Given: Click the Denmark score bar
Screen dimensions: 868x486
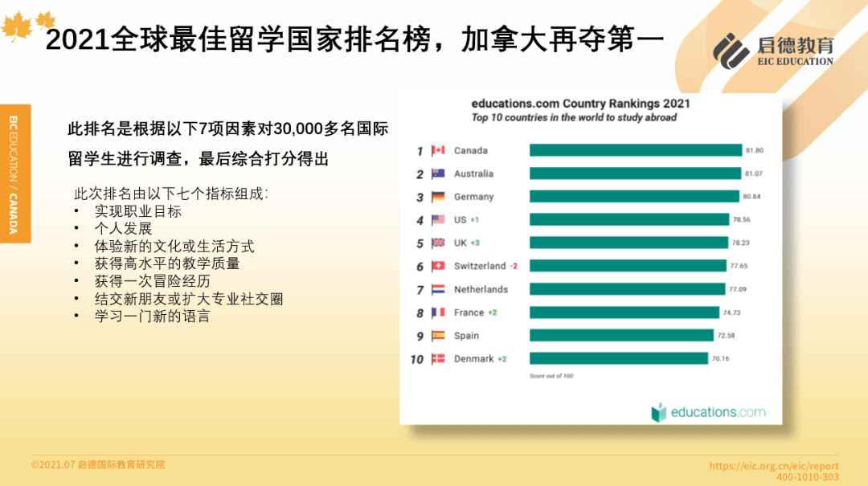Looking at the screenshot, I should [x=618, y=359].
